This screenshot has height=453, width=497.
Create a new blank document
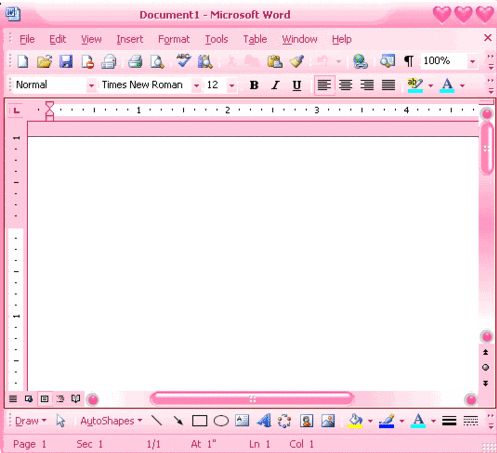[23, 61]
